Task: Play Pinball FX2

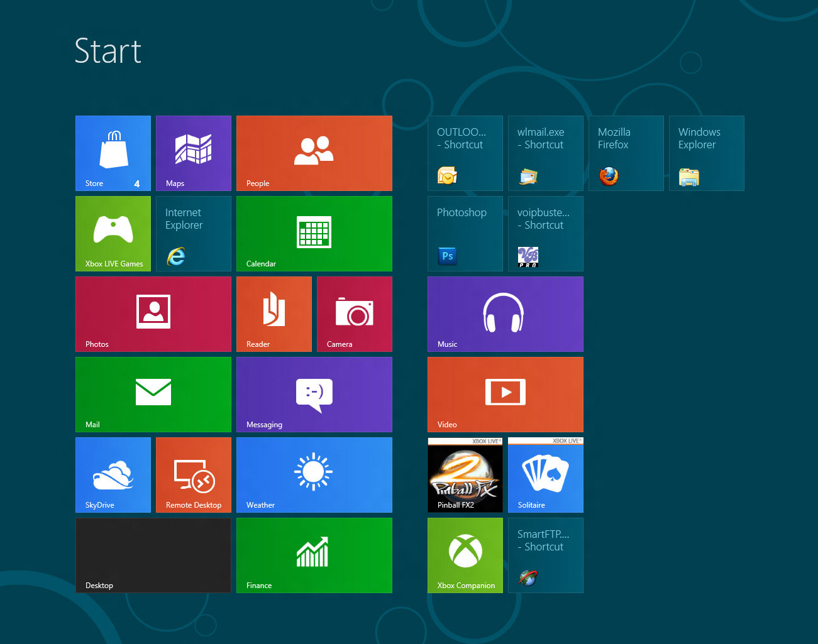Action: tap(465, 474)
